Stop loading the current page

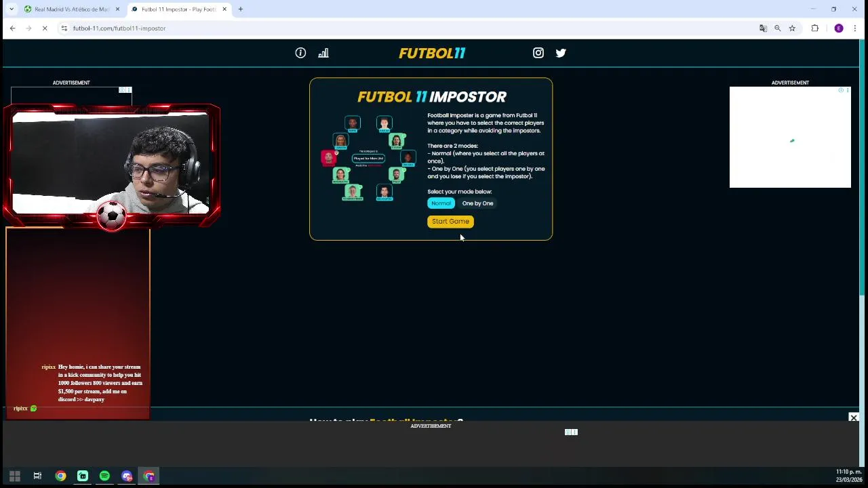point(45,28)
